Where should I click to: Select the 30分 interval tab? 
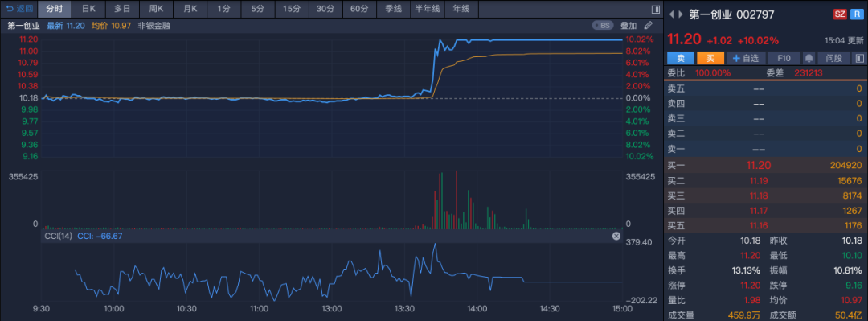[x=325, y=9]
